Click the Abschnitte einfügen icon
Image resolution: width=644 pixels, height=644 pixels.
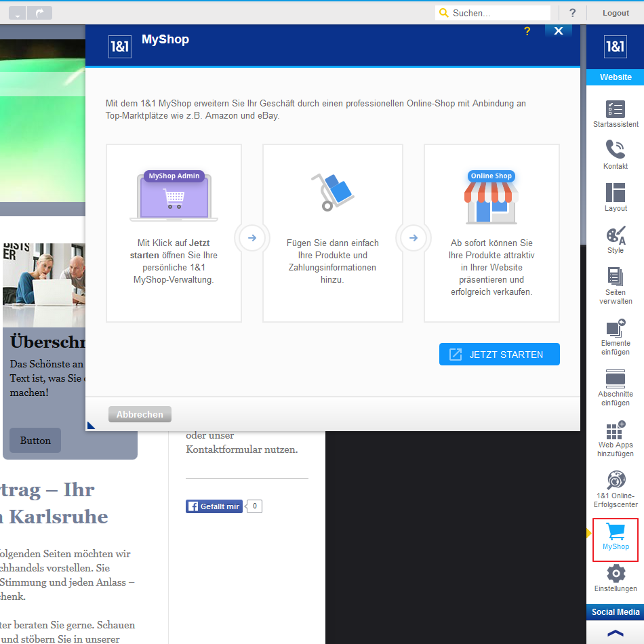[616, 386]
